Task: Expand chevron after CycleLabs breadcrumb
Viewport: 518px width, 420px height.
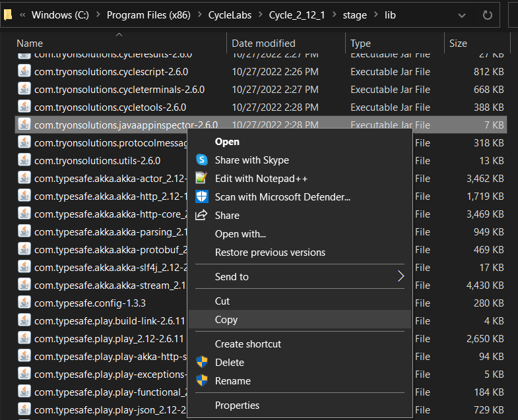Action: pos(261,15)
